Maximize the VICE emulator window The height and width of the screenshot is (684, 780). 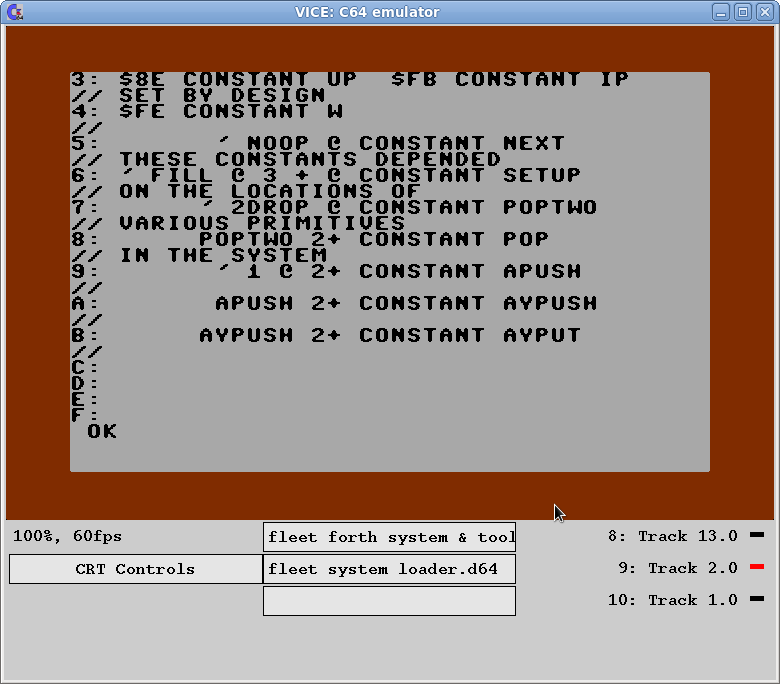742,12
